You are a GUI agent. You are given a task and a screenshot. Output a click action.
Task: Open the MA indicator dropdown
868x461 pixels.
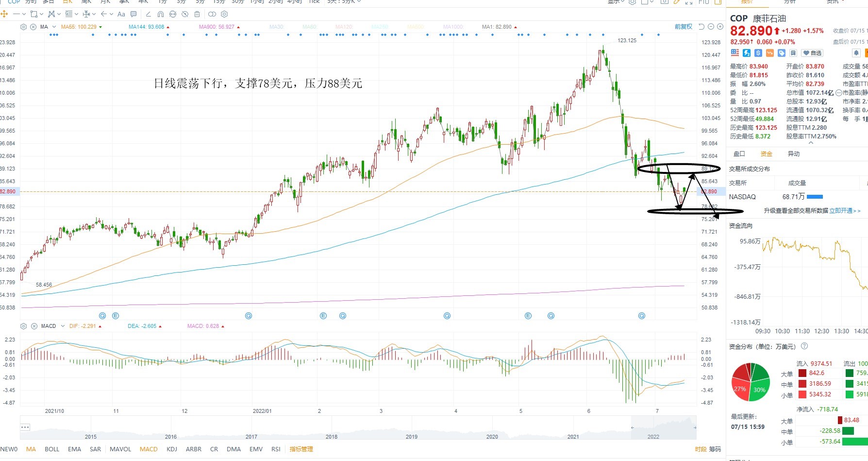(x=53, y=27)
